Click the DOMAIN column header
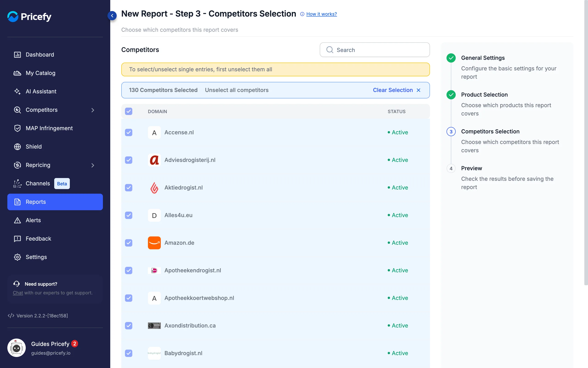588x368 pixels. [157, 112]
